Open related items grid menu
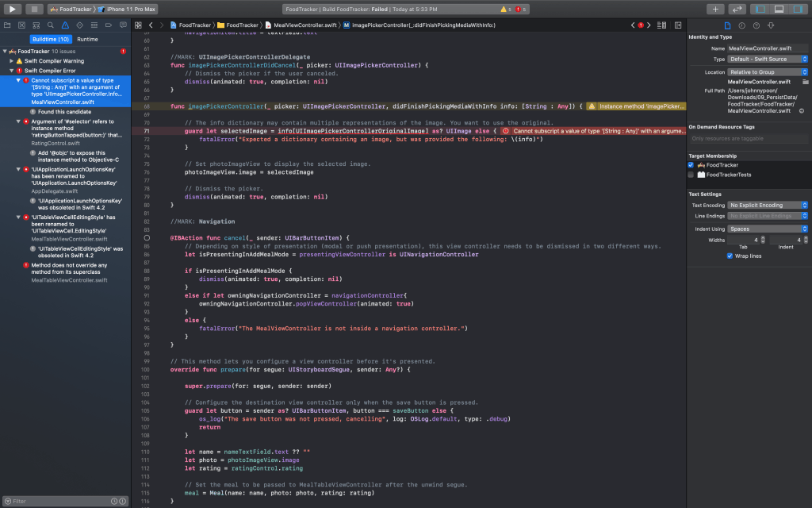812x508 pixels. pos(138,25)
